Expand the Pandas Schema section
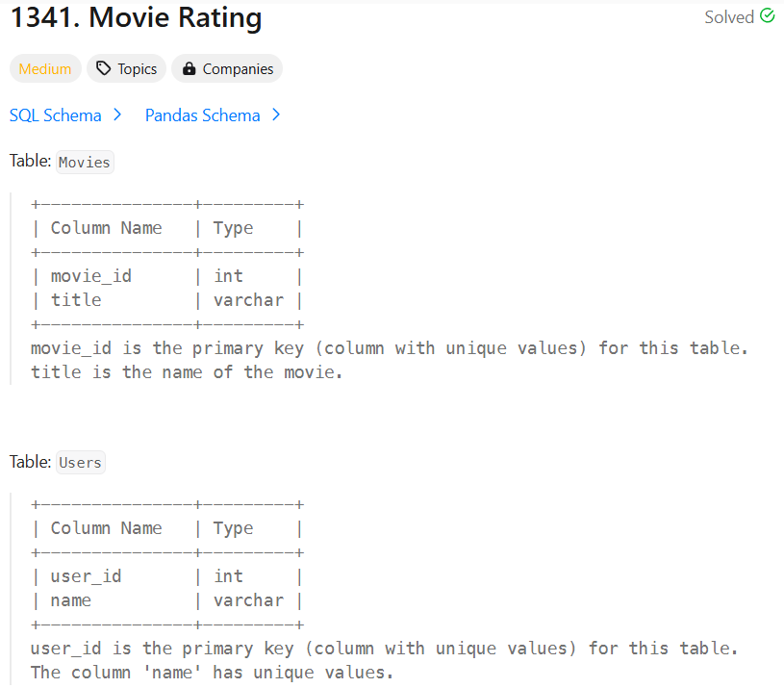This screenshot has width=784, height=688. point(202,115)
